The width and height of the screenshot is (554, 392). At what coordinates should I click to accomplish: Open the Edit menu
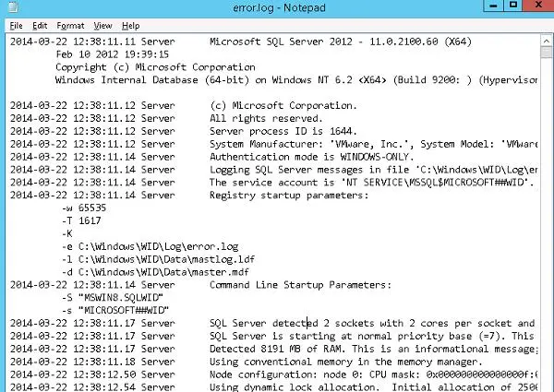(41, 26)
